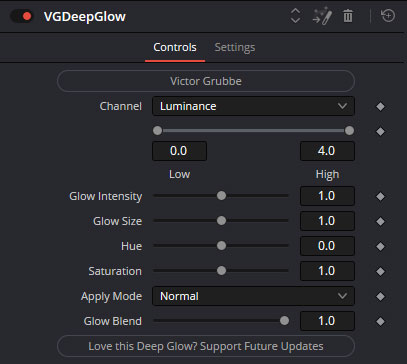Toggle the Apply Mode keyframe diamond

(x=380, y=296)
